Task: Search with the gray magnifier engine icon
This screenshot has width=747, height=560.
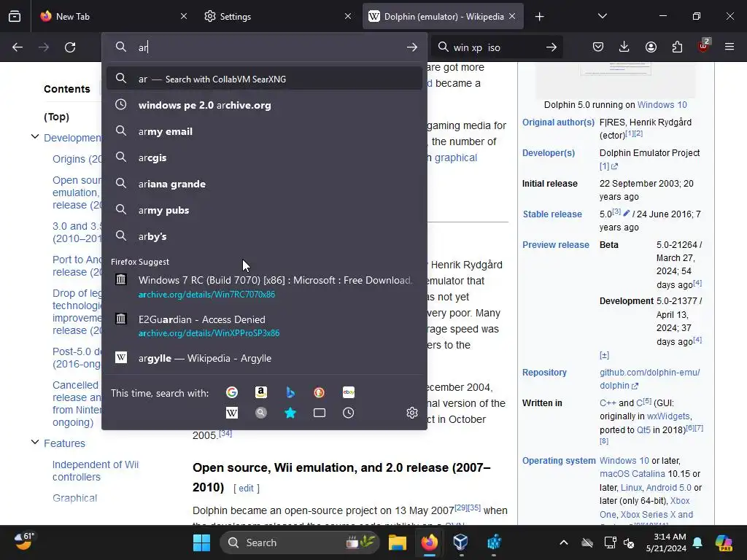Action: pos(261,413)
